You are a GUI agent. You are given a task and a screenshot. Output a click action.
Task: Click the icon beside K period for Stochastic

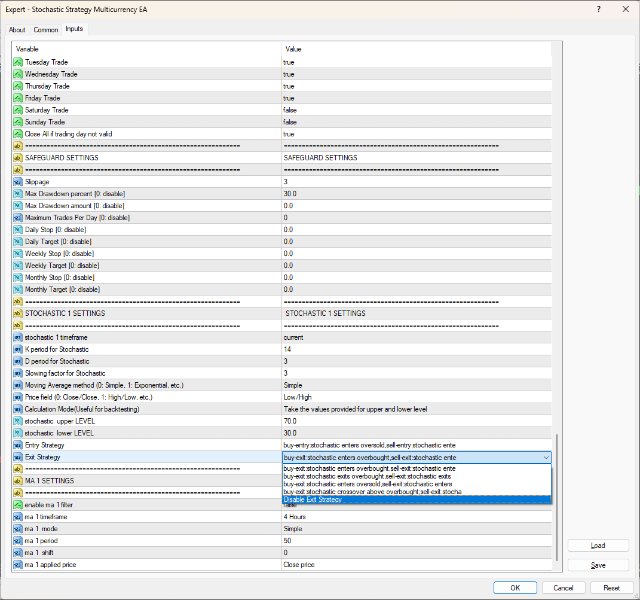pyautogui.click(x=18, y=349)
